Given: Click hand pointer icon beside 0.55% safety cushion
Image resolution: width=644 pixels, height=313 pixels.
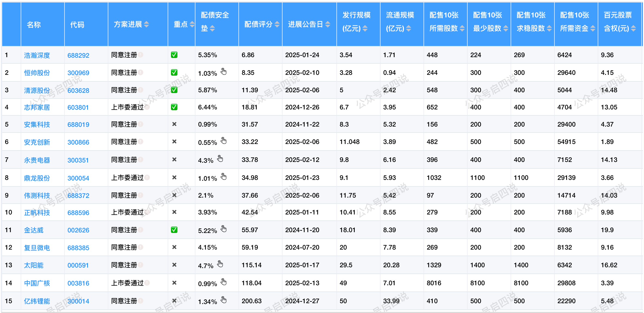Looking at the screenshot, I should coord(223,140).
